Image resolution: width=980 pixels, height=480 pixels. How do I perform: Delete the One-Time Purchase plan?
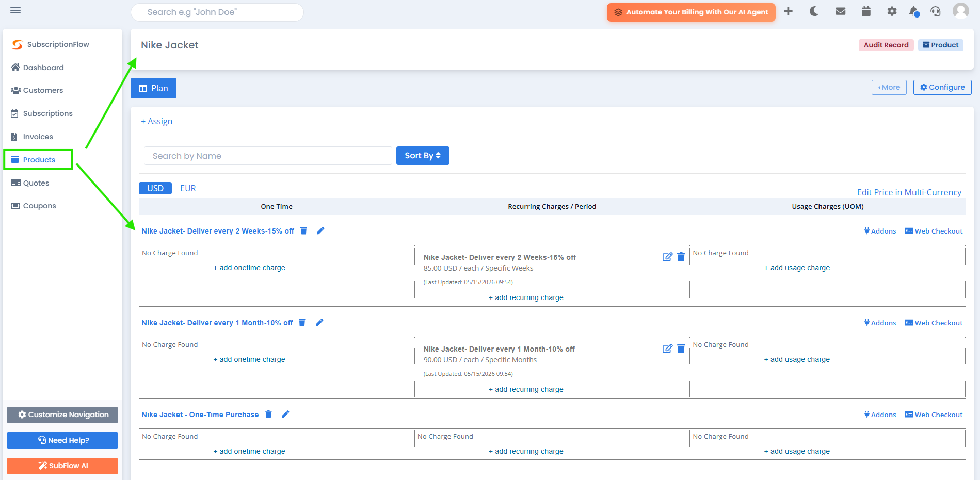(x=268, y=414)
